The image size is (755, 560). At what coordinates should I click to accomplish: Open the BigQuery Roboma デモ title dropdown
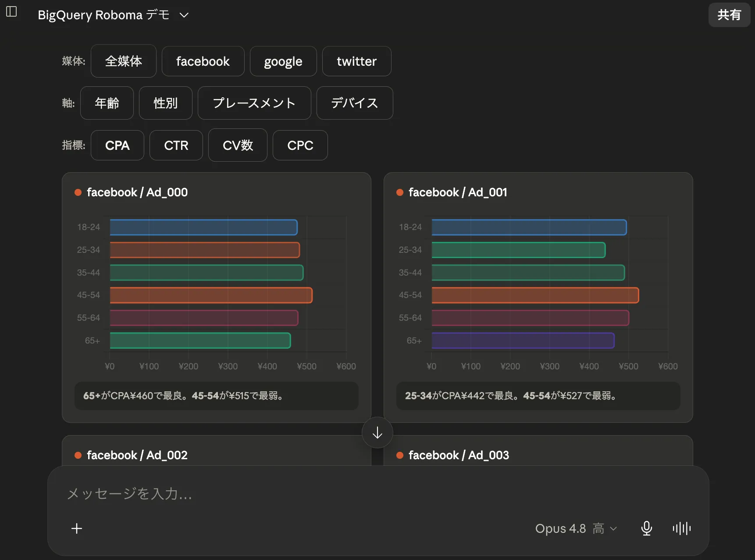click(113, 15)
